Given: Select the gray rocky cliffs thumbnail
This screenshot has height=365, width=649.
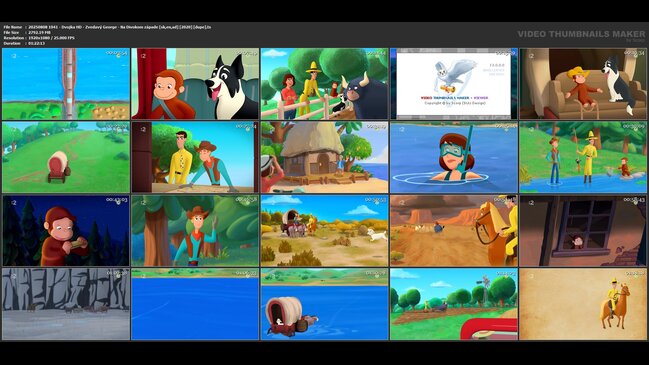Looking at the screenshot, I should pyautogui.click(x=66, y=304).
